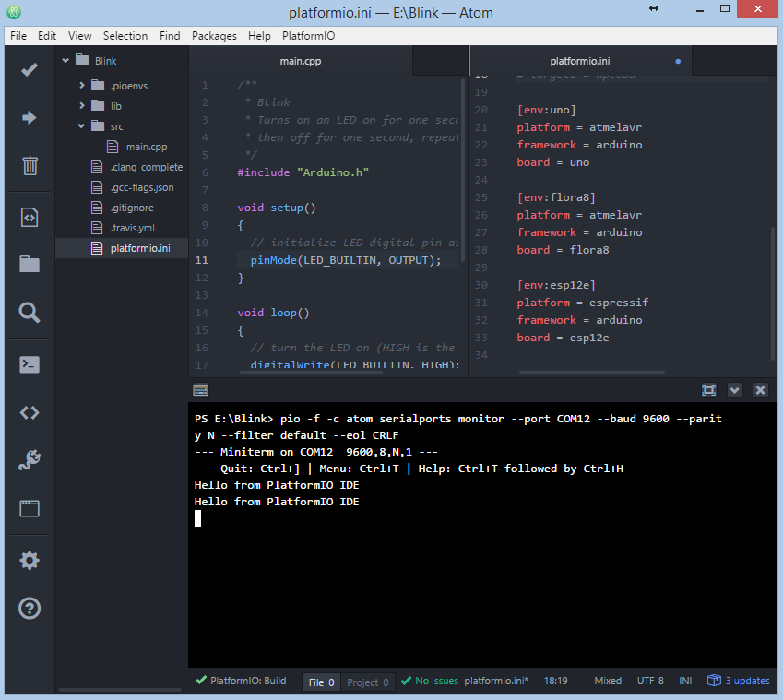Viewport: 783px width, 700px height.
Task: Open the File menu
Action: (x=18, y=36)
